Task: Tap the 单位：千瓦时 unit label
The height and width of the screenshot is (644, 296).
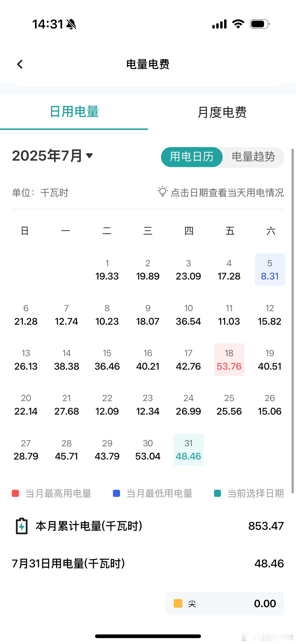Action: tap(40, 193)
